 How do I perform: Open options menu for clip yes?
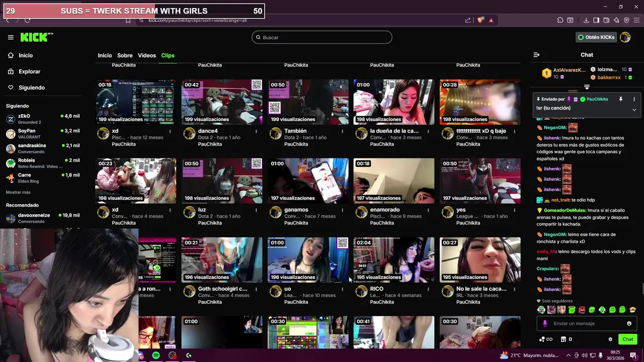click(514, 210)
